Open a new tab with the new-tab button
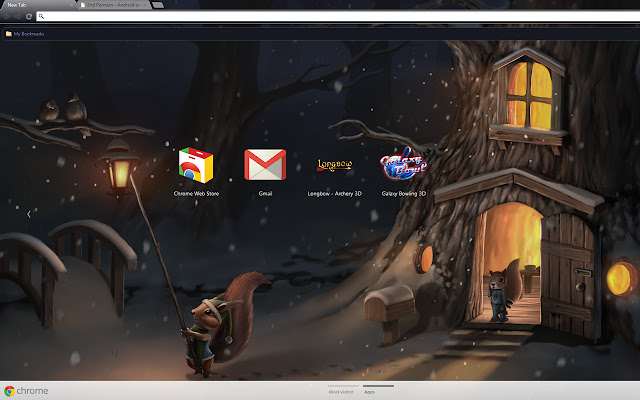640x400 pixels. point(158,5)
